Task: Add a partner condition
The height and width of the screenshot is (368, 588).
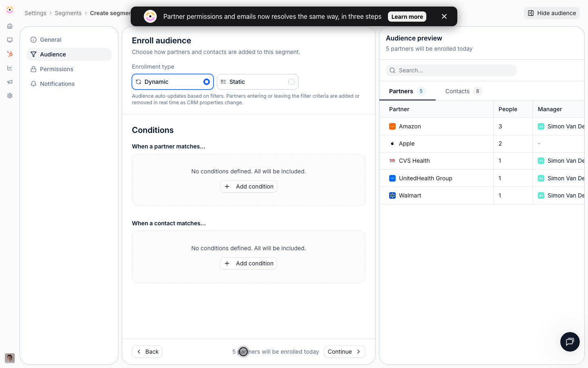Action: (x=249, y=186)
